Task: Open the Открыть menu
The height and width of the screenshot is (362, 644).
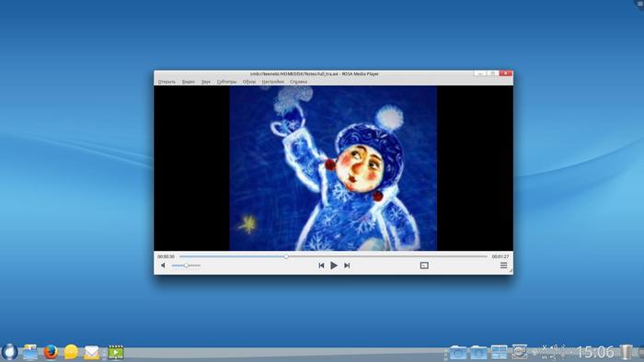Action: point(167,82)
